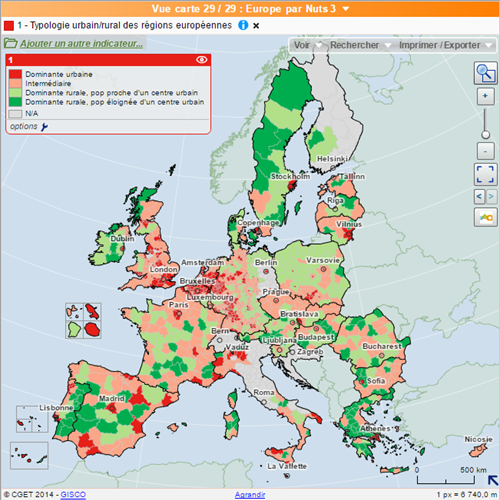Open the Voir menu
Image resolution: width=500 pixels, height=500 pixels.
coord(307,45)
